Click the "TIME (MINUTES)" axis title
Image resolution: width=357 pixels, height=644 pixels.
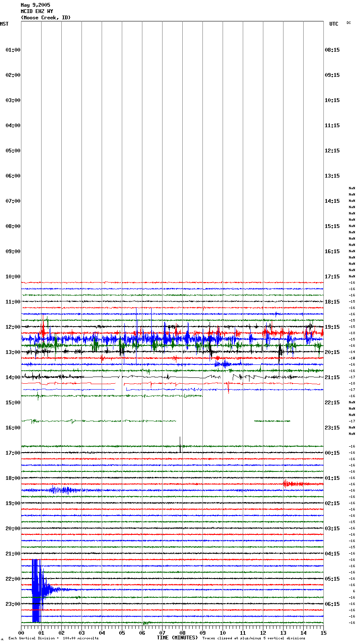pos(177,638)
